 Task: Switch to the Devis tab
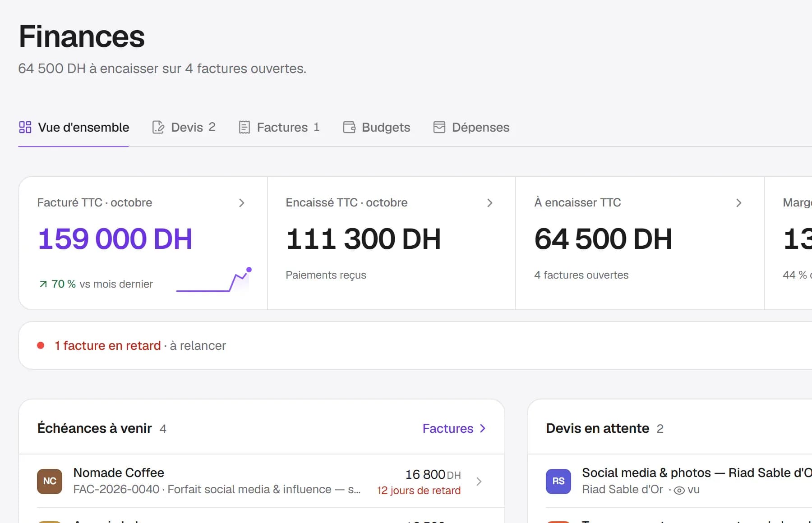click(x=184, y=128)
